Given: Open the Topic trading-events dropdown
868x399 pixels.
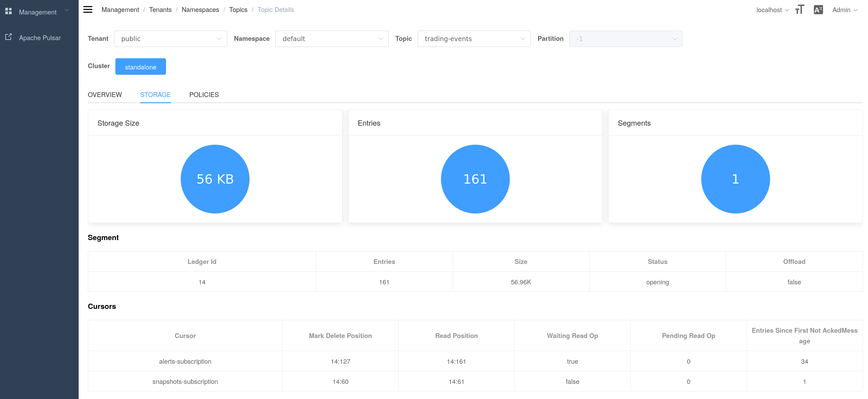Looking at the screenshot, I should [474, 39].
